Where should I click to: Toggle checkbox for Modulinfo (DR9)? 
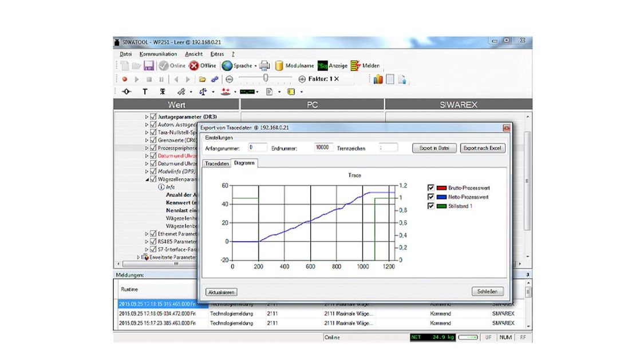click(x=153, y=171)
